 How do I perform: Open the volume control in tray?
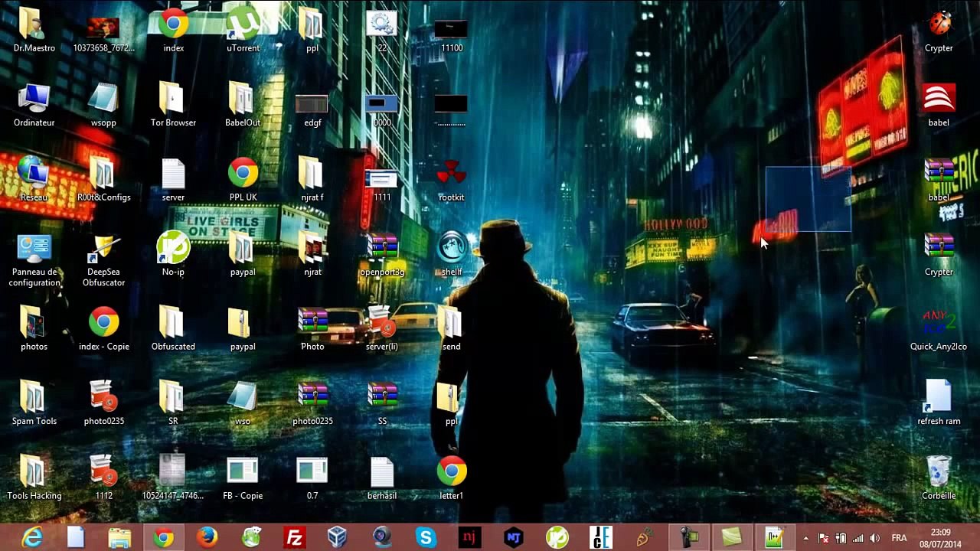(x=875, y=538)
